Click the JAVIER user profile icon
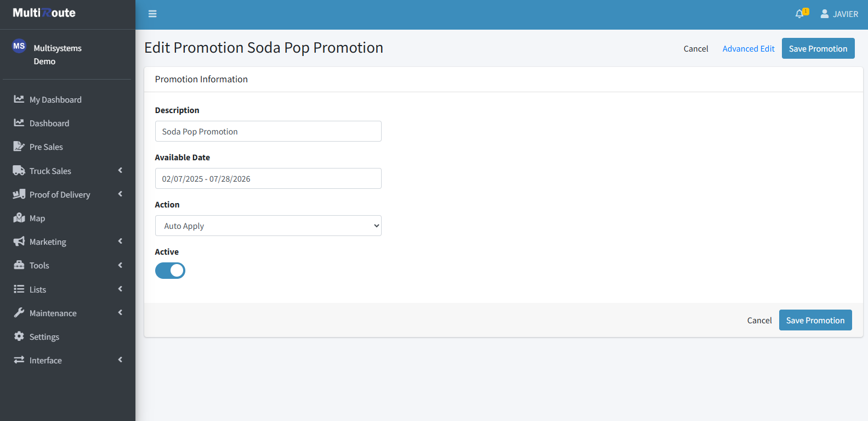Image resolution: width=868 pixels, height=421 pixels. click(x=824, y=14)
